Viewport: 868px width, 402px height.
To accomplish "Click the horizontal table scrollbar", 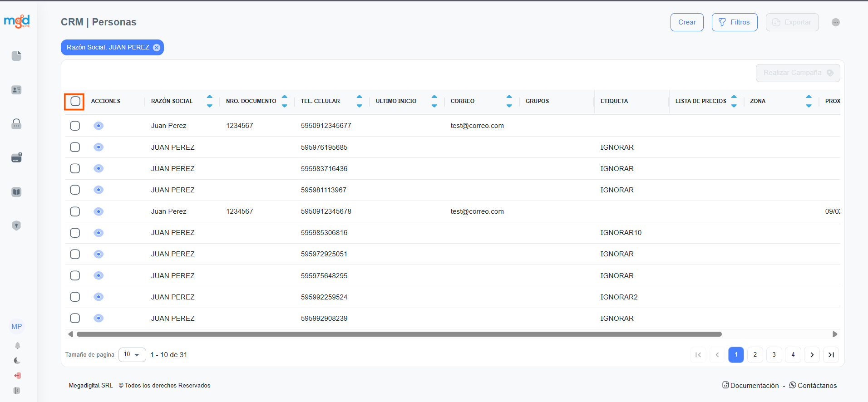I will point(399,334).
